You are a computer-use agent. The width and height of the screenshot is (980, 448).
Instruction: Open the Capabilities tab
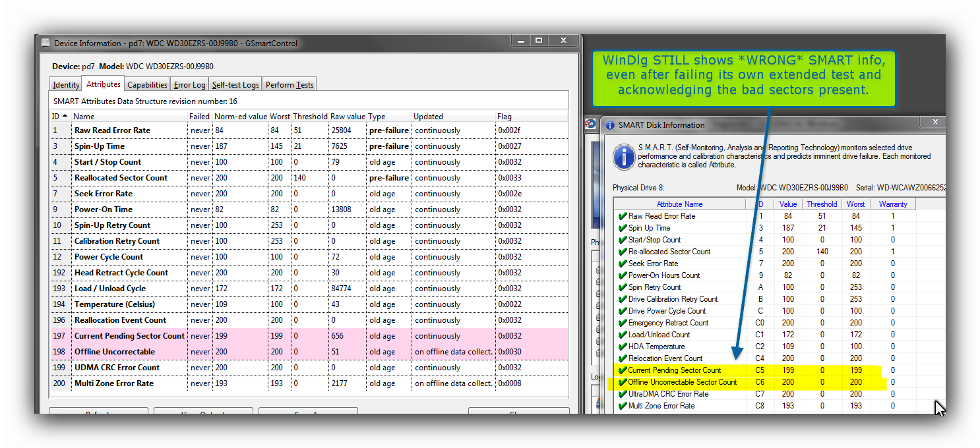(147, 84)
